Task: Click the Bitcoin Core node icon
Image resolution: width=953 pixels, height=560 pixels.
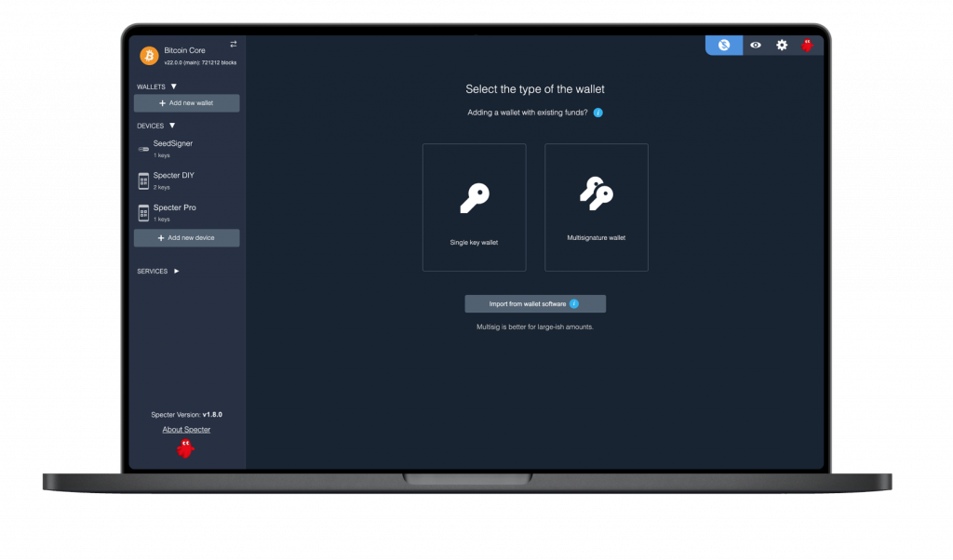Action: [148, 54]
